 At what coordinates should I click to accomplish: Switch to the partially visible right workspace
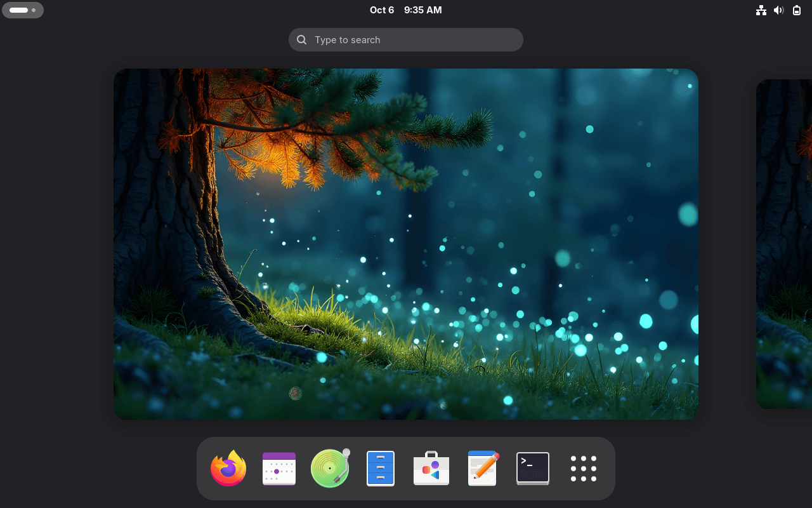click(x=784, y=244)
